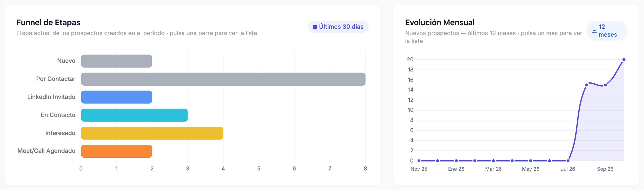Click the Ene 26 data point
Viewport: 644px width, 190px height.
[456, 161]
